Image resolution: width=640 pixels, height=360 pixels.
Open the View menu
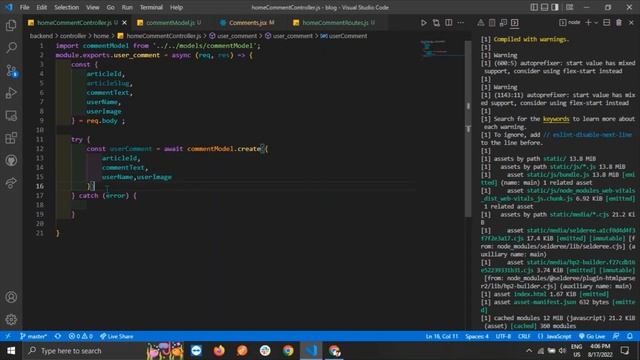[x=93, y=7]
